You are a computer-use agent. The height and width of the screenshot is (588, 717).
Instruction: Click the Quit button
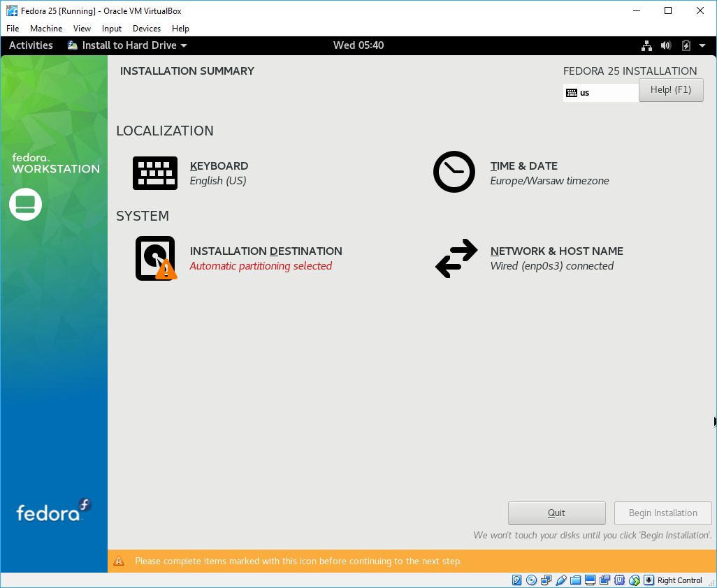point(556,513)
